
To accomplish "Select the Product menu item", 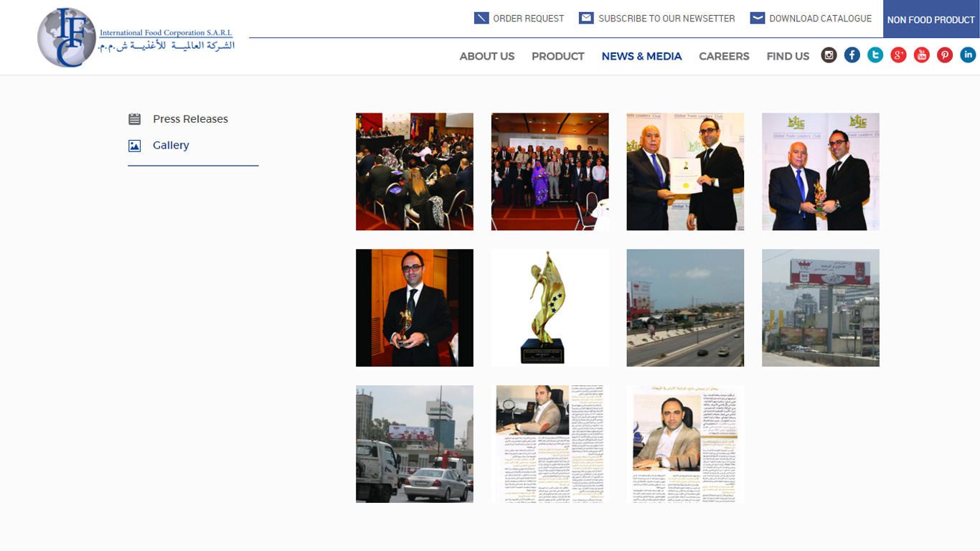I will coord(557,56).
